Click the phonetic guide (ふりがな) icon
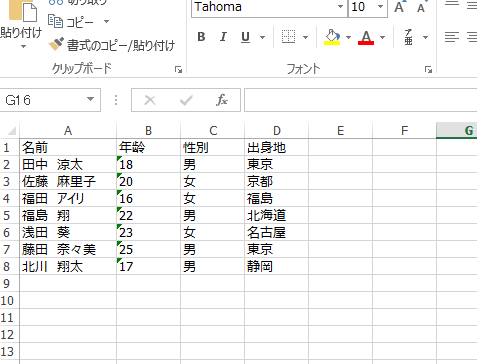Image resolution: width=477 pixels, height=364 pixels. click(x=408, y=37)
